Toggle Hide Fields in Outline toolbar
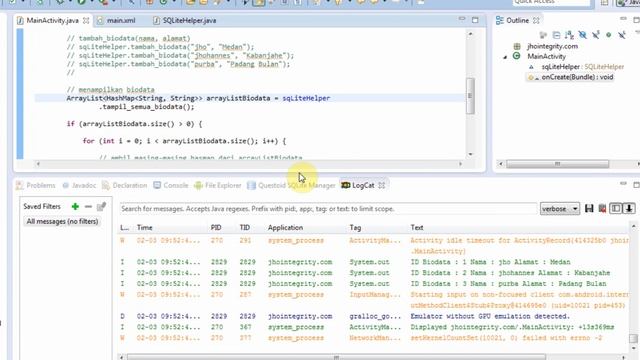 [582, 35]
